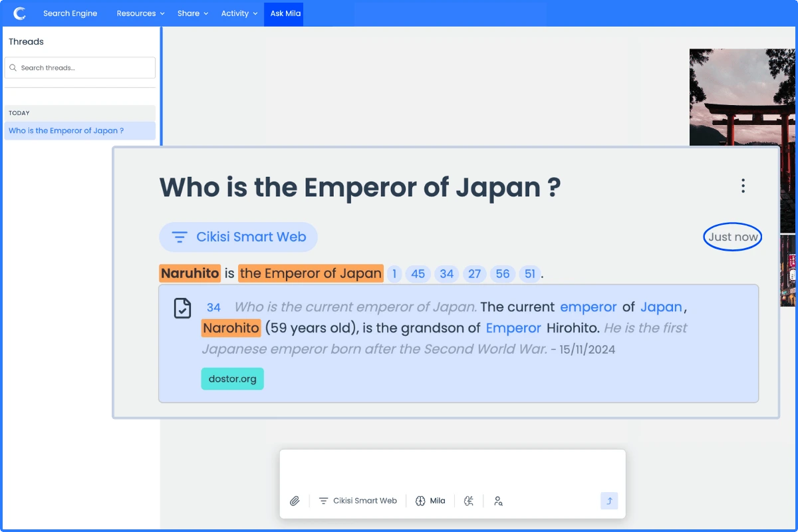
Task: Click the person search icon
Action: point(498,501)
